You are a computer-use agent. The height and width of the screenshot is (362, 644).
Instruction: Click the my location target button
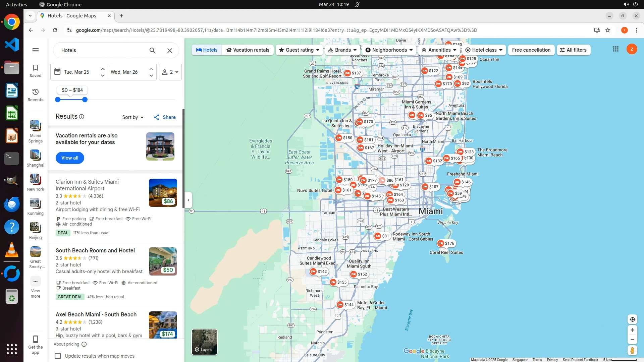pyautogui.click(x=632, y=319)
